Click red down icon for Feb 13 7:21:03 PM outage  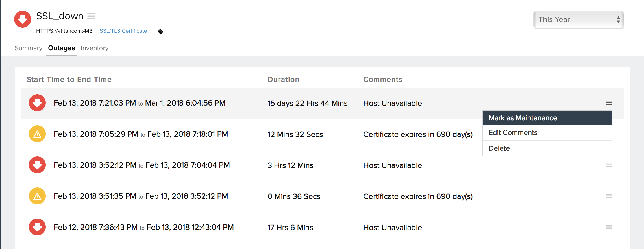click(37, 103)
